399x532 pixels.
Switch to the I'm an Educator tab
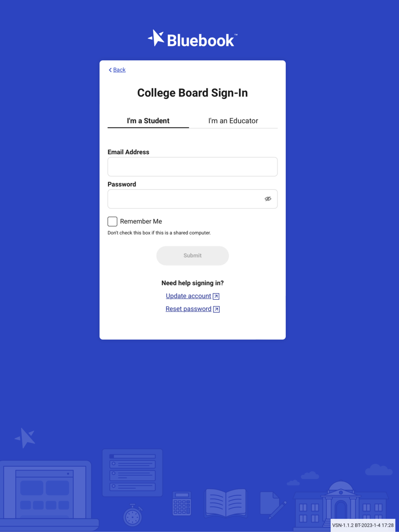[x=233, y=121]
